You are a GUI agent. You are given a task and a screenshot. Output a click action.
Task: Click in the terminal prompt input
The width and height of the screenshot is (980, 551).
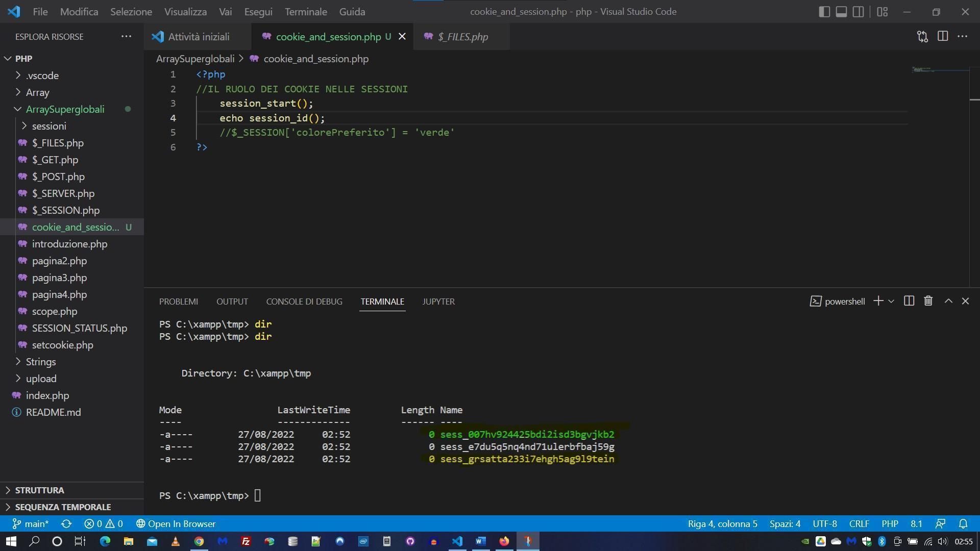tap(258, 495)
